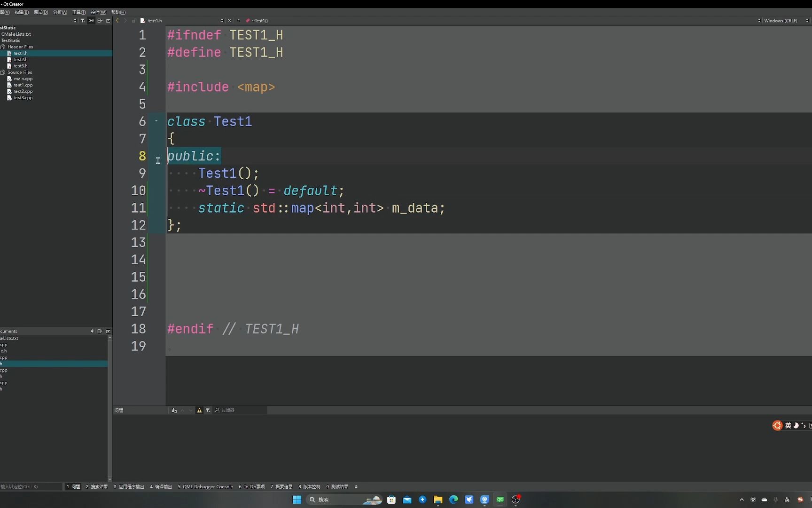Go back using the editor navigation arrow
This screenshot has width=812, height=508.
[x=117, y=21]
